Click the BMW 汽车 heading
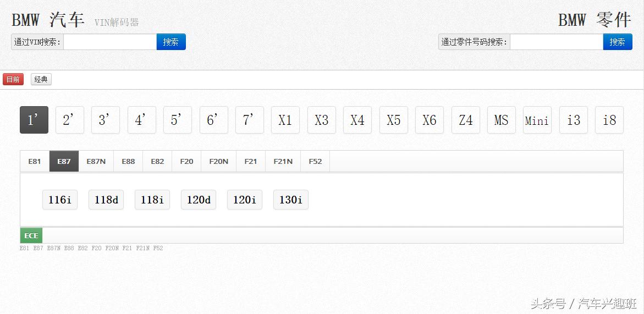644x314 pixels. (x=48, y=20)
